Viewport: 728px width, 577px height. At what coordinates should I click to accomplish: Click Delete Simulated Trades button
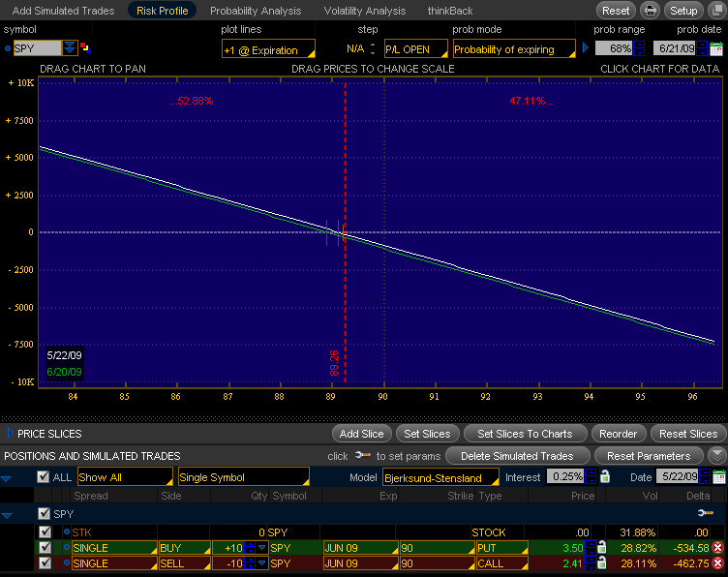point(518,456)
